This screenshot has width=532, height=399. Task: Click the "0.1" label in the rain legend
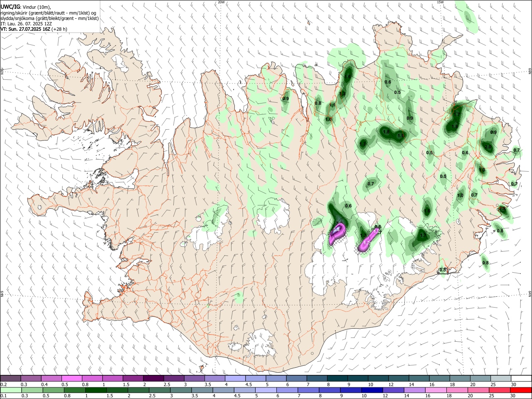pos(3,397)
